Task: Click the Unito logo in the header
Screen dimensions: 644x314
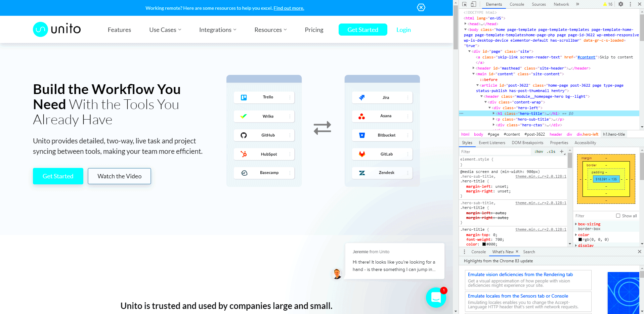Action: pyautogui.click(x=57, y=29)
